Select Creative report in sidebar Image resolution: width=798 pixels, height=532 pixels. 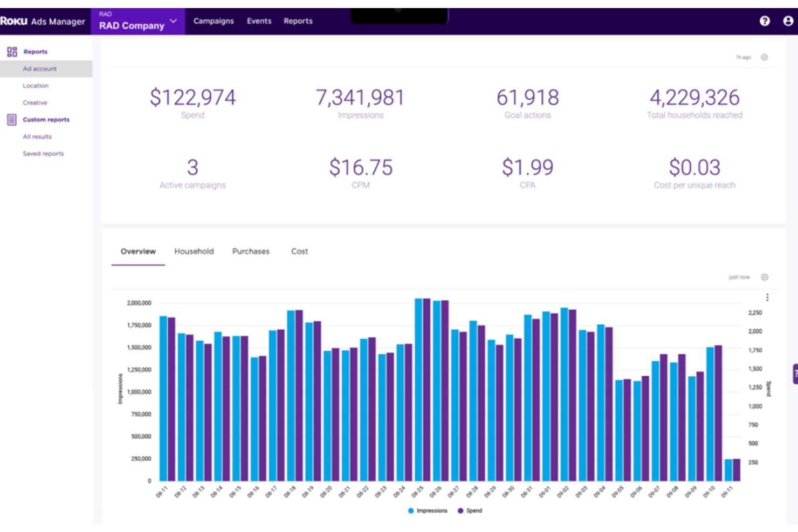35,102
